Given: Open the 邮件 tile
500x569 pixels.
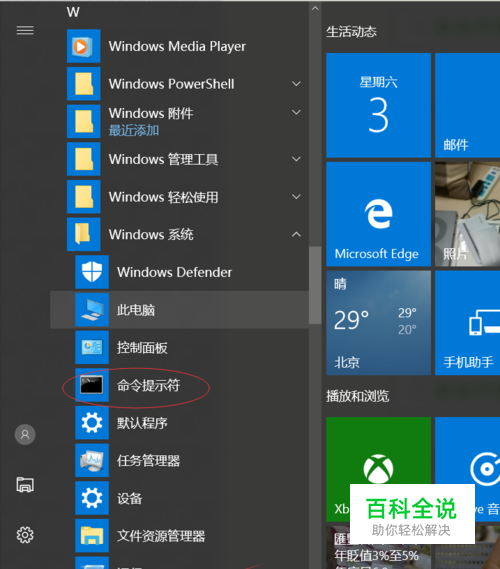Looking at the screenshot, I should (x=467, y=105).
